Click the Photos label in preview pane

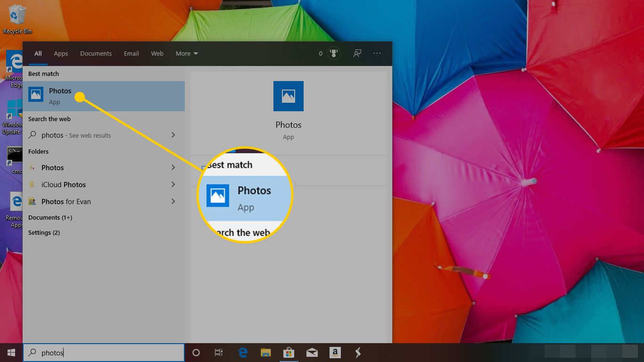289,125
